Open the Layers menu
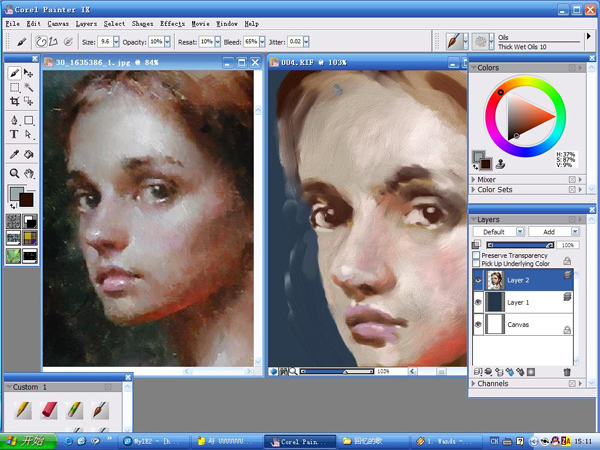Image resolution: width=600 pixels, height=450 pixels. tap(86, 24)
